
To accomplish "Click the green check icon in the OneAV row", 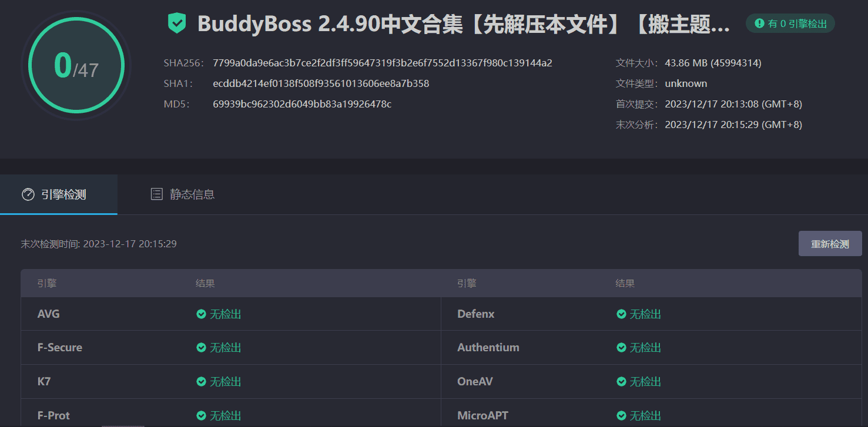I will tap(621, 382).
